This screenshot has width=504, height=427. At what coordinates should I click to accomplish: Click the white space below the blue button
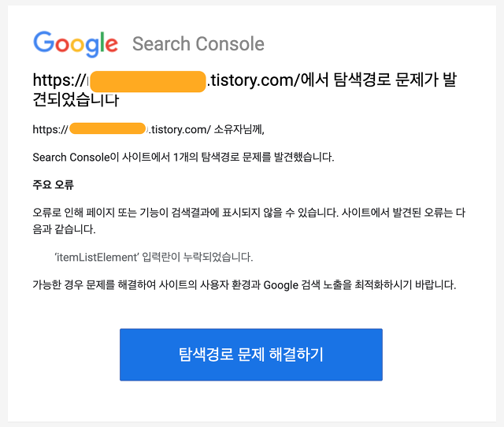click(x=251, y=401)
